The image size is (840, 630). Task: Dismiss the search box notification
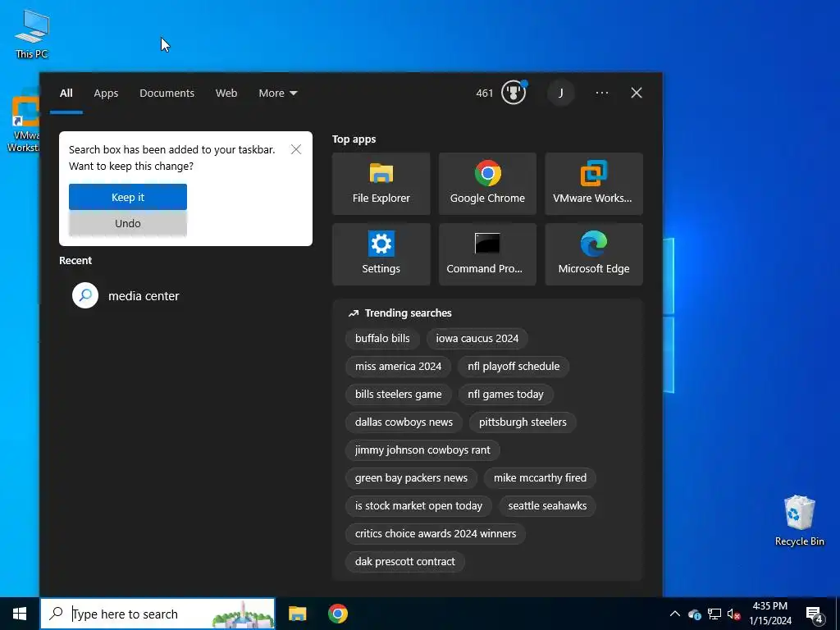295,149
